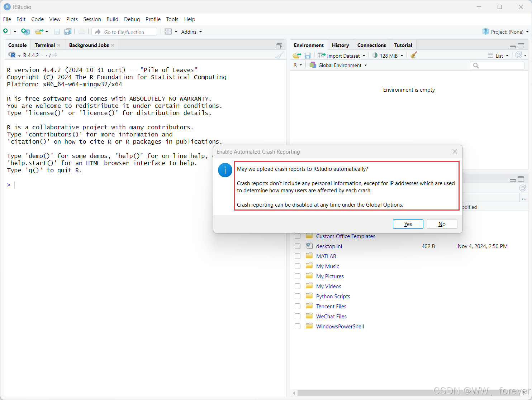Click Yes in crash reporting dialog
The width and height of the screenshot is (532, 400).
pyautogui.click(x=408, y=224)
